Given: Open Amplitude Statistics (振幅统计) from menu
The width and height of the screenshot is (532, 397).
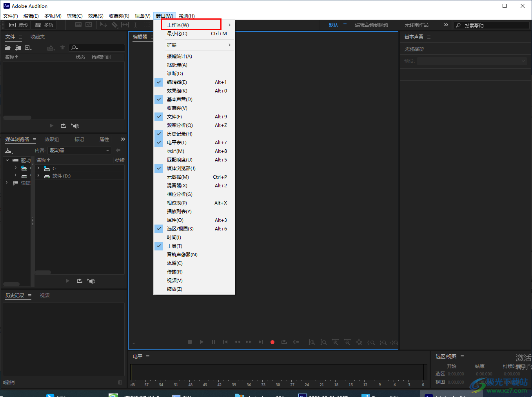Looking at the screenshot, I should tap(194, 56).
